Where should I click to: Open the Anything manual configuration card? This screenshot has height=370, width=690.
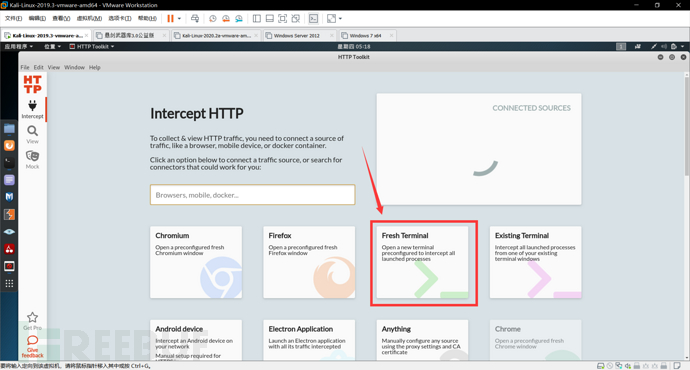click(422, 340)
